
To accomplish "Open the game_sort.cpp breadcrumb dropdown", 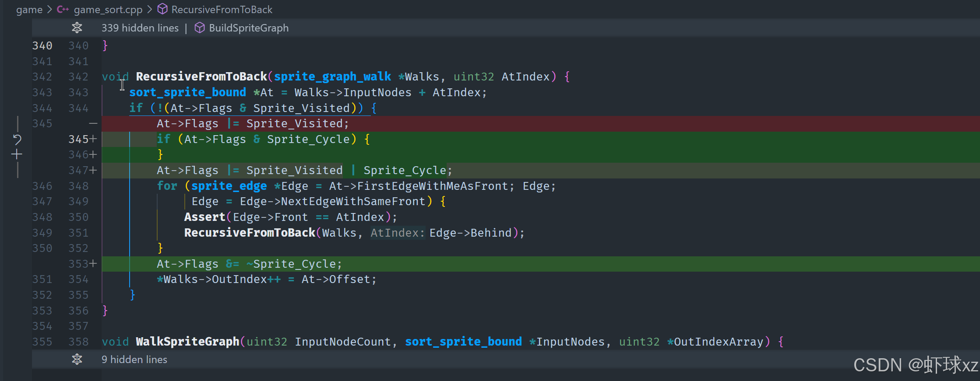I will click(x=108, y=10).
